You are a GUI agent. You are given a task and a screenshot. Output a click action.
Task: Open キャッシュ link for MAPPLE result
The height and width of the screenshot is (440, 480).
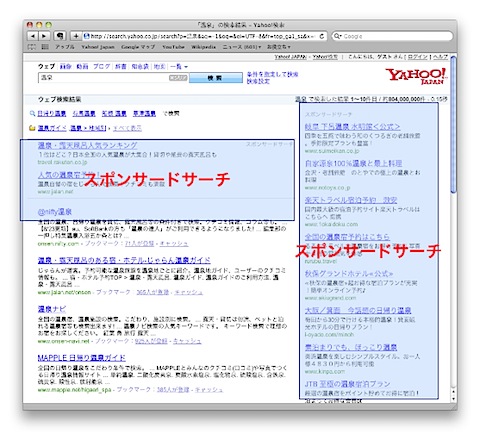209,390
